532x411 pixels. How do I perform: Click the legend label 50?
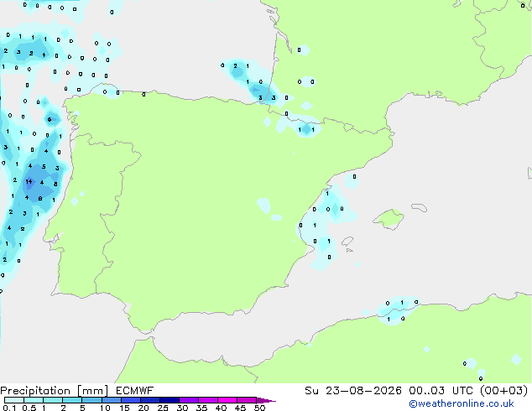(259, 408)
